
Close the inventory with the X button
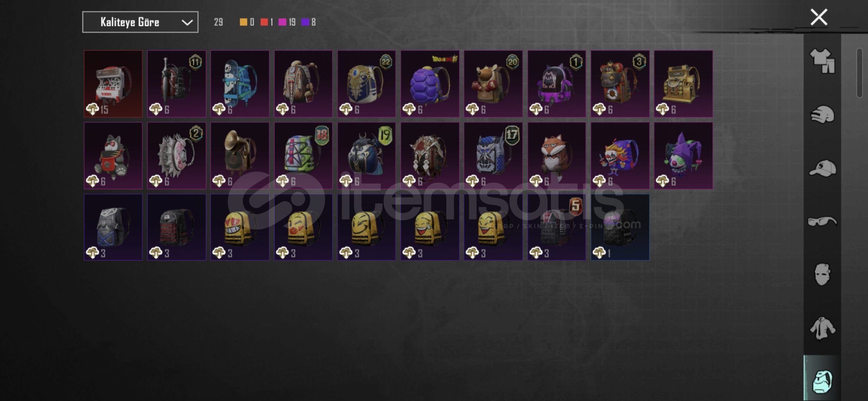tap(819, 17)
